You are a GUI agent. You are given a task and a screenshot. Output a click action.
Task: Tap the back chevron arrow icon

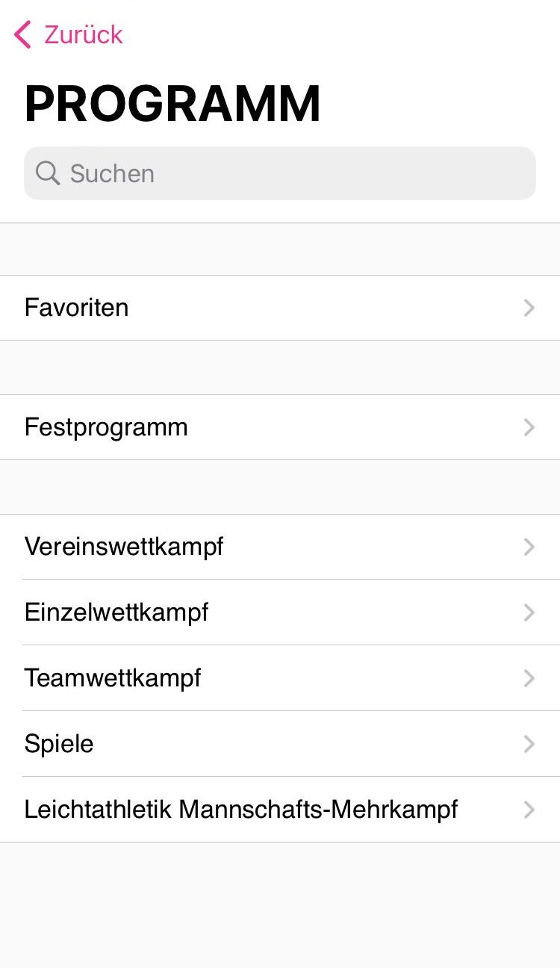(x=23, y=34)
